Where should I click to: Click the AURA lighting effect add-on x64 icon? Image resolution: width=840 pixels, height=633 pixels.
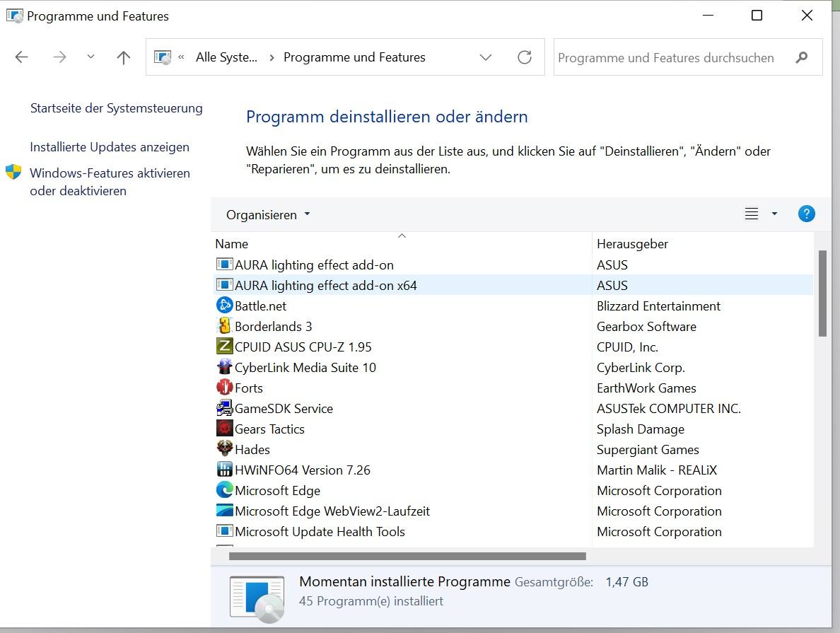tap(224, 284)
